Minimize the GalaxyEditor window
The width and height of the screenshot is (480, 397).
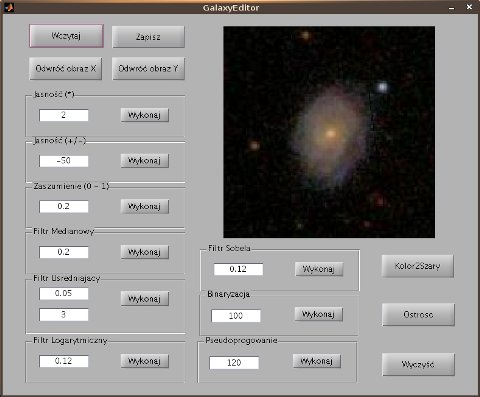[451, 8]
